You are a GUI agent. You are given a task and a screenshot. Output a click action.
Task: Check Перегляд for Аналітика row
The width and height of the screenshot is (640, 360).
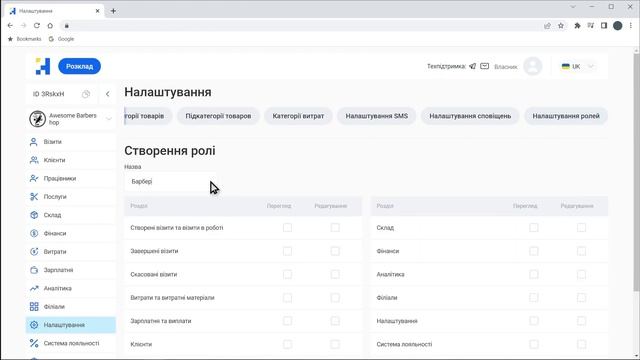pyautogui.click(x=533, y=274)
